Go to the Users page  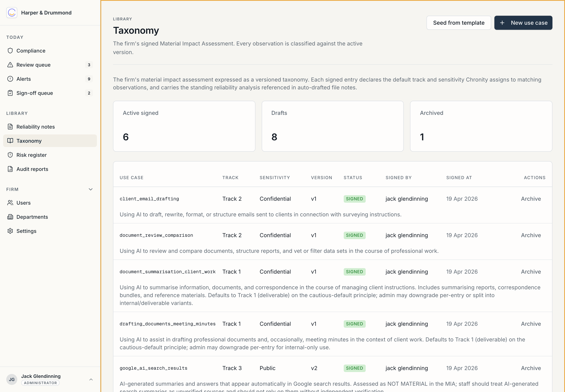click(50, 203)
